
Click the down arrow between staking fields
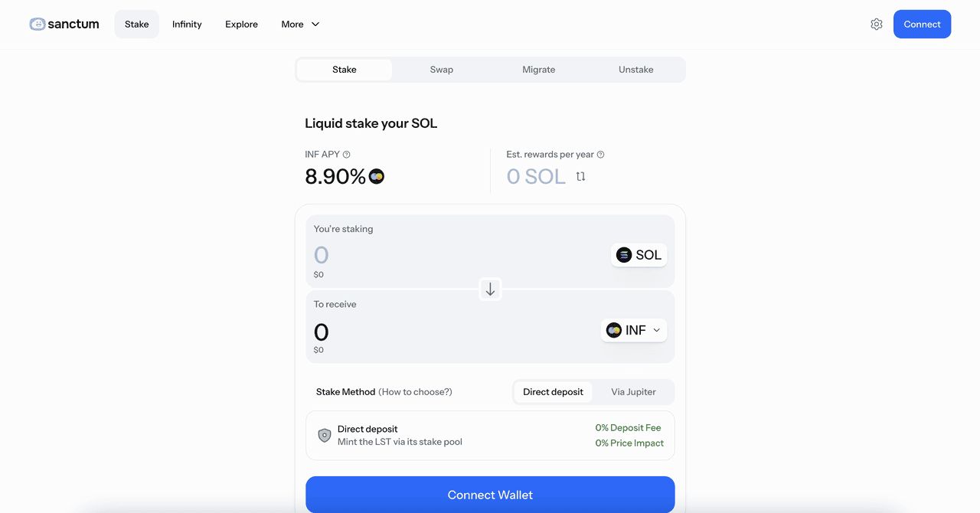click(x=490, y=289)
